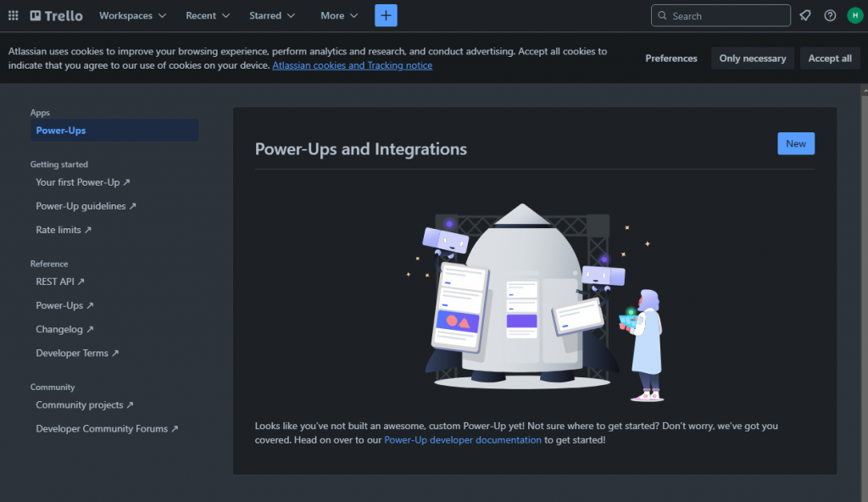Expand the Recent dropdown

click(x=208, y=15)
